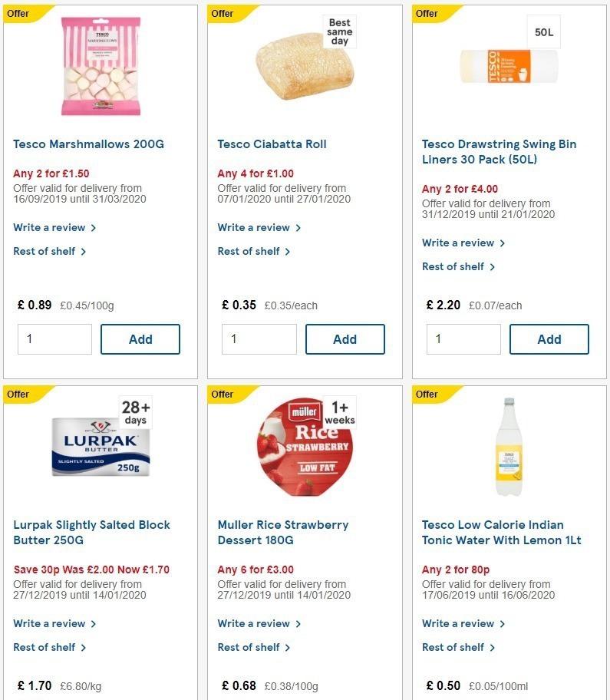This screenshot has width=610, height=700.
Task: Click the Ciabatta Roll product image
Action: point(304,65)
